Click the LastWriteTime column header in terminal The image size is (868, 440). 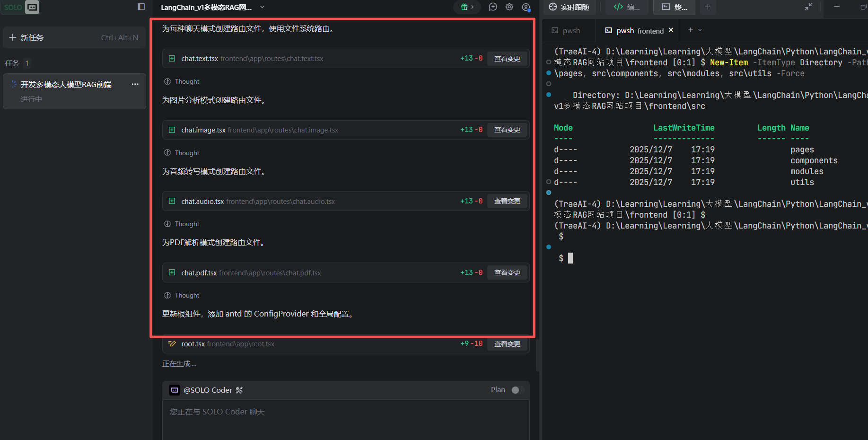tap(684, 128)
